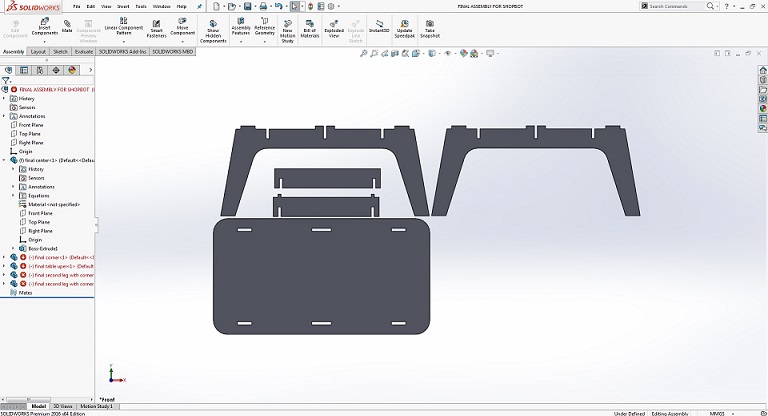Open the Options gear icon

point(331,6)
